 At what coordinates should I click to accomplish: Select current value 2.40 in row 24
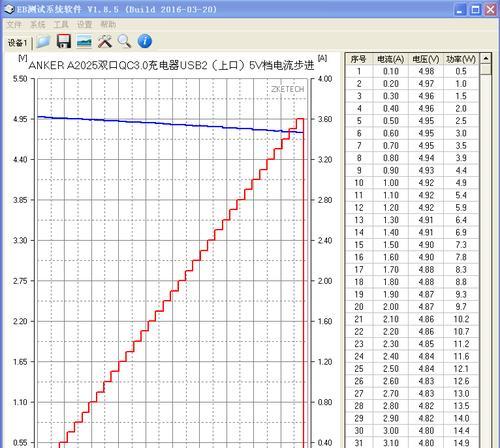tap(391, 356)
